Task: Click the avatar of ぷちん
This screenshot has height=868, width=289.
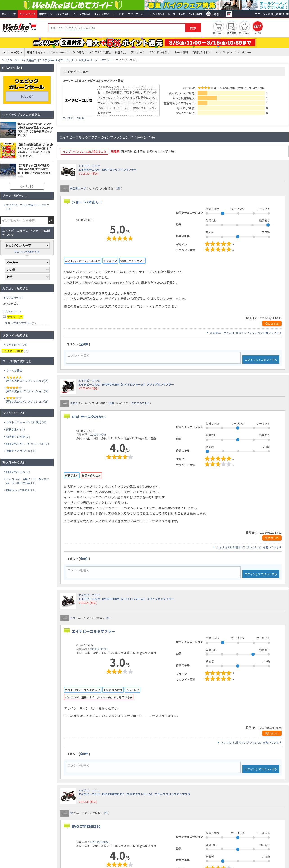Action: [65, 403]
